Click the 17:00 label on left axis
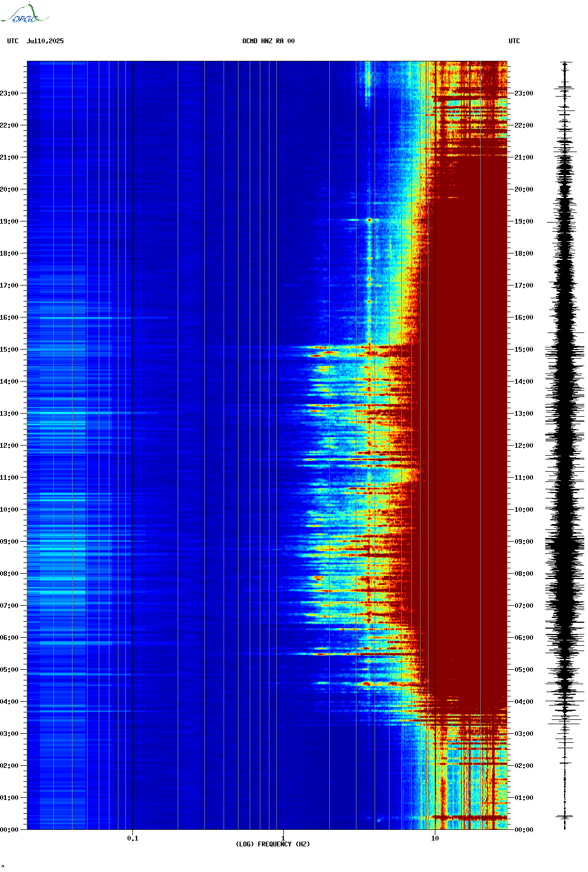Image resolution: width=588 pixels, height=872 pixels. pos(9,286)
